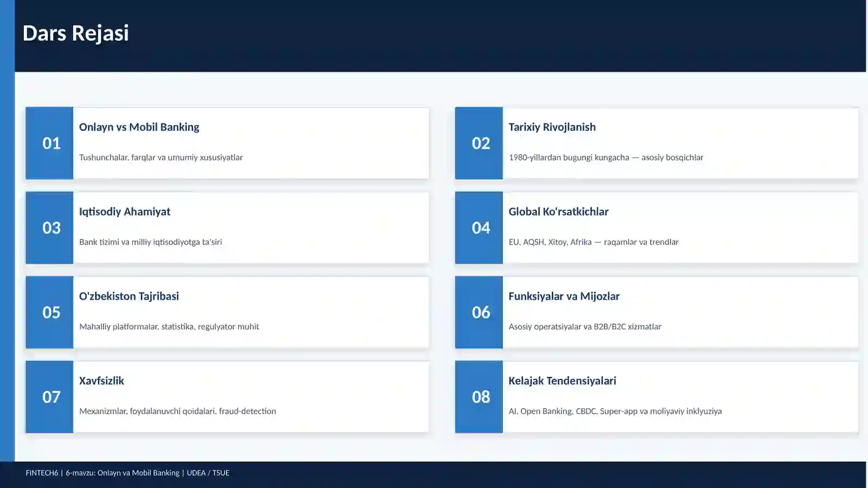Click 'Mahalliy platformalar, statistika, regulyator muhit'

click(x=169, y=327)
